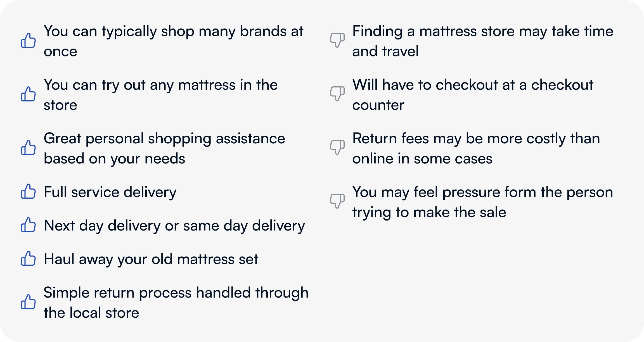Viewport: 644px width, 342px height.
Task: Click thumbs-up icon beside 'shop many brands'
Action: [x=28, y=41]
